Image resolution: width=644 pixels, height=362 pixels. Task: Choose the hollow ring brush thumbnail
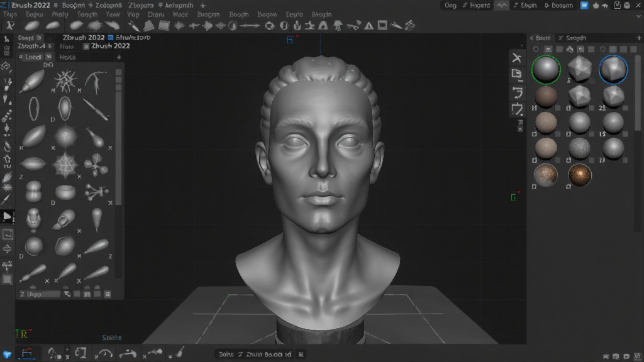(34, 108)
